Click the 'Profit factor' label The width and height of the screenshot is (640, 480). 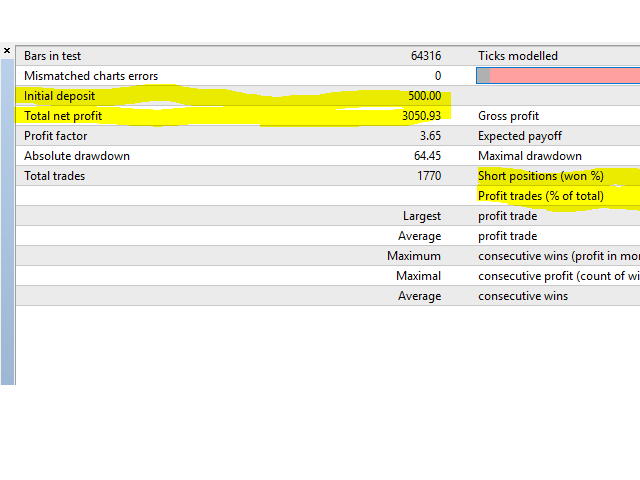click(x=56, y=136)
